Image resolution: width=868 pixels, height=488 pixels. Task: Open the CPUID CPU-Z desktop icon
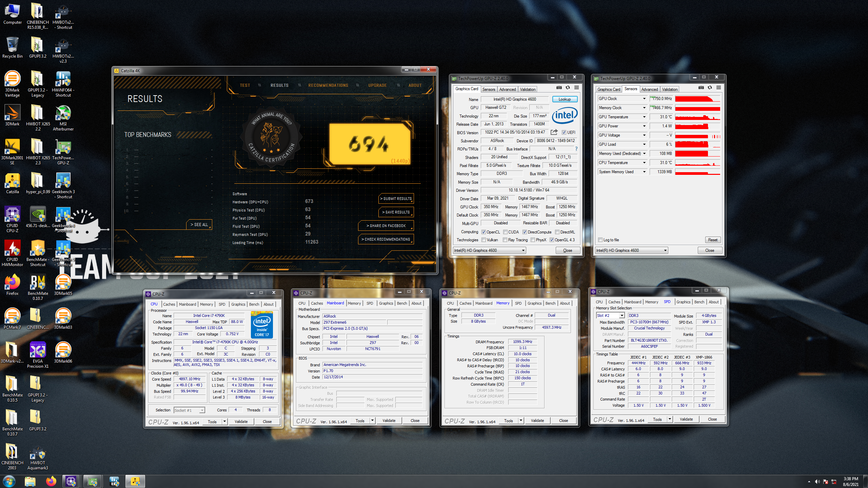[x=12, y=219]
